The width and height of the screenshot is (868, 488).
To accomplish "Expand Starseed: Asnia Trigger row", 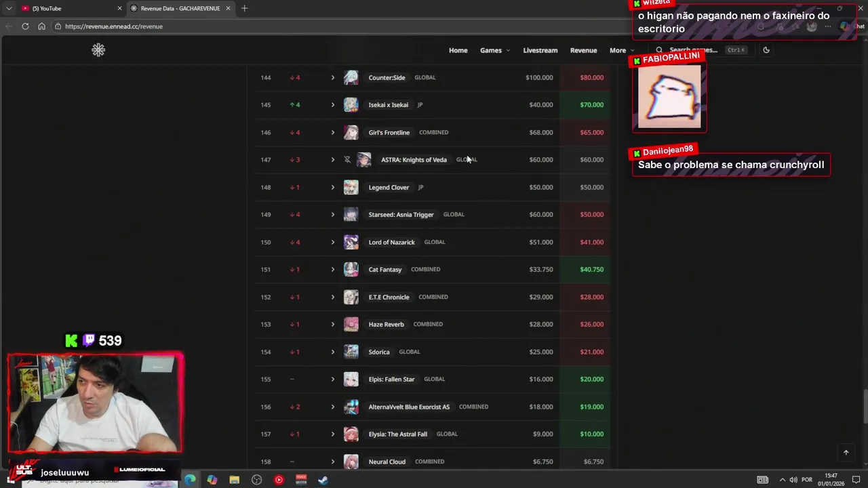I will click(332, 215).
